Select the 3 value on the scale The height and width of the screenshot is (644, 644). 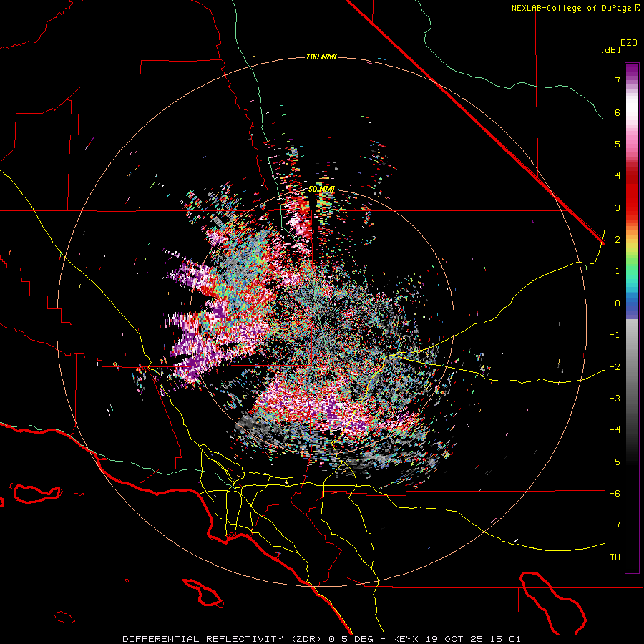[618, 208]
